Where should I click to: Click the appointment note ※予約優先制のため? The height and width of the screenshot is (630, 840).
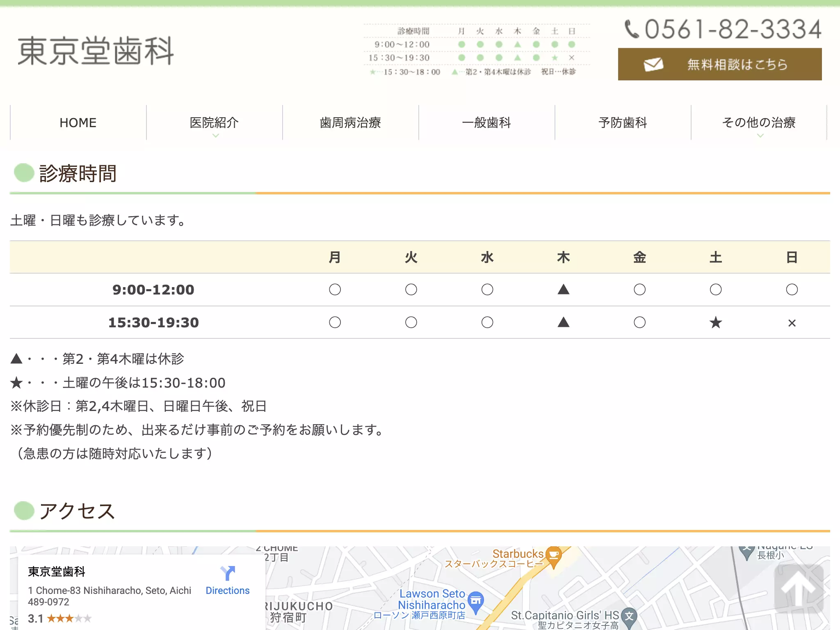click(x=198, y=430)
